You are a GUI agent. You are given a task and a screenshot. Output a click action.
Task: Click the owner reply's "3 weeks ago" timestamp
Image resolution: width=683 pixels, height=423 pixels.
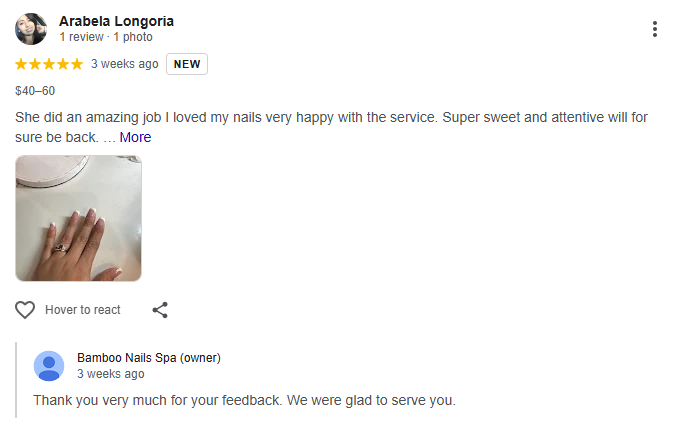110,374
